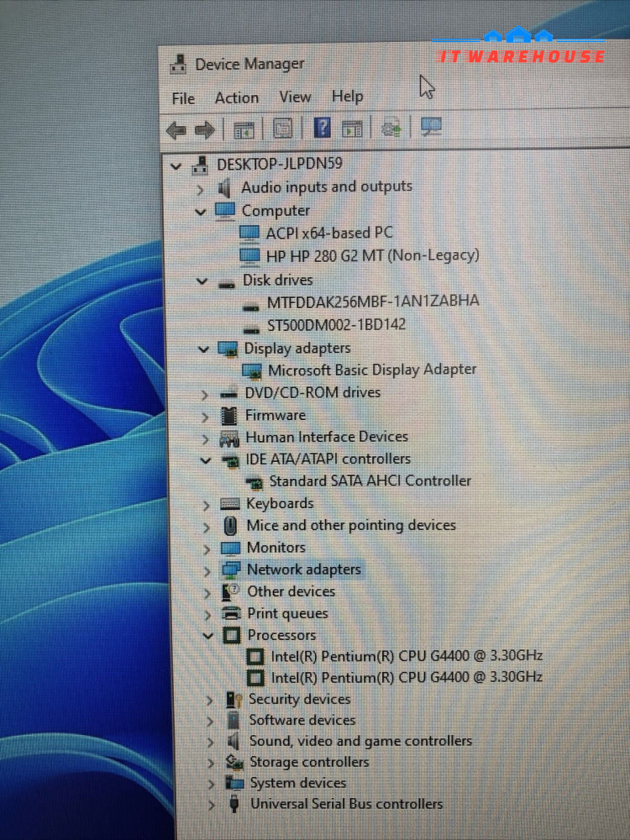The width and height of the screenshot is (630, 840).
Task: Click the Audio inputs and outputs speaker icon
Action: (224, 188)
